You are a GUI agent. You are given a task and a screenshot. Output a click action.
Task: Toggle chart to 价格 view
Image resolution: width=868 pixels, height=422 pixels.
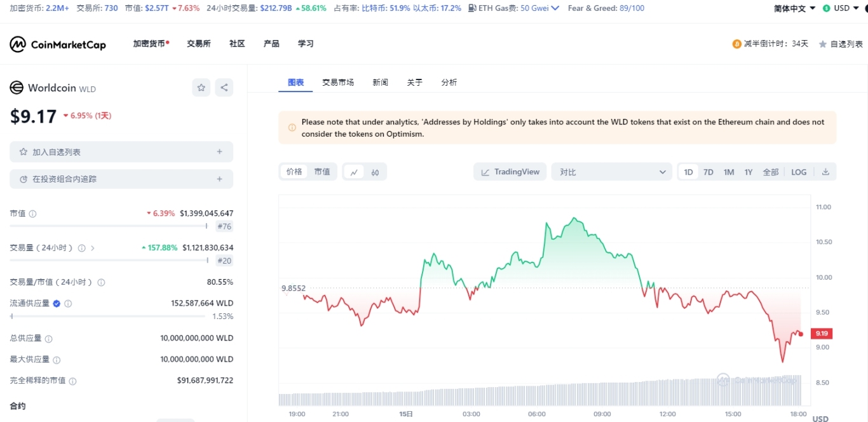point(294,172)
